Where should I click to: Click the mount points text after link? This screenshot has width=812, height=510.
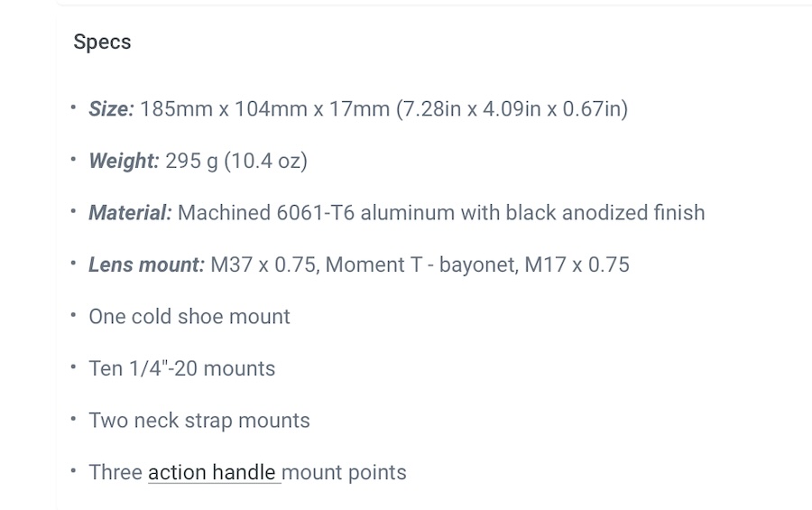click(344, 472)
